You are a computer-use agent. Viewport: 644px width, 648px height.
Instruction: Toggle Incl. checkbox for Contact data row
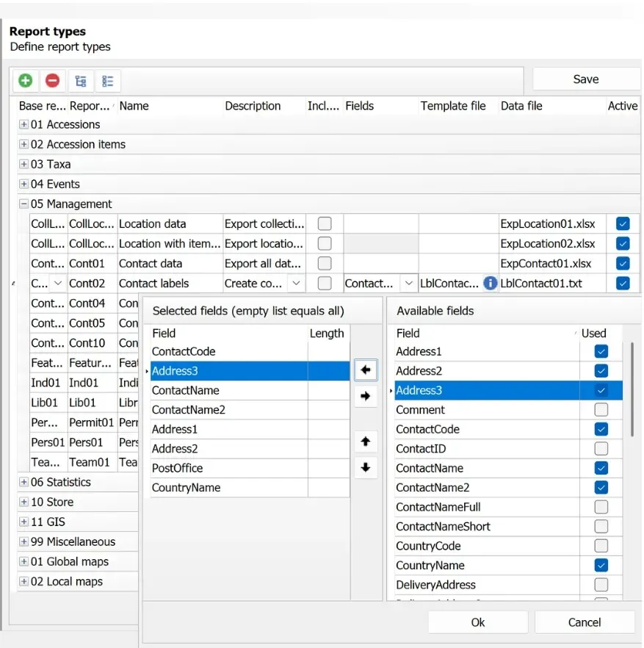pos(325,263)
